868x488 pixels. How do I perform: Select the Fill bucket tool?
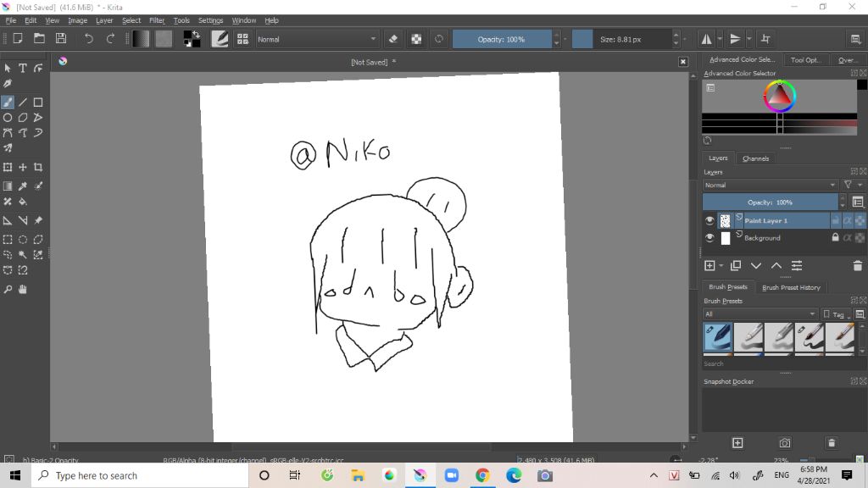click(23, 202)
